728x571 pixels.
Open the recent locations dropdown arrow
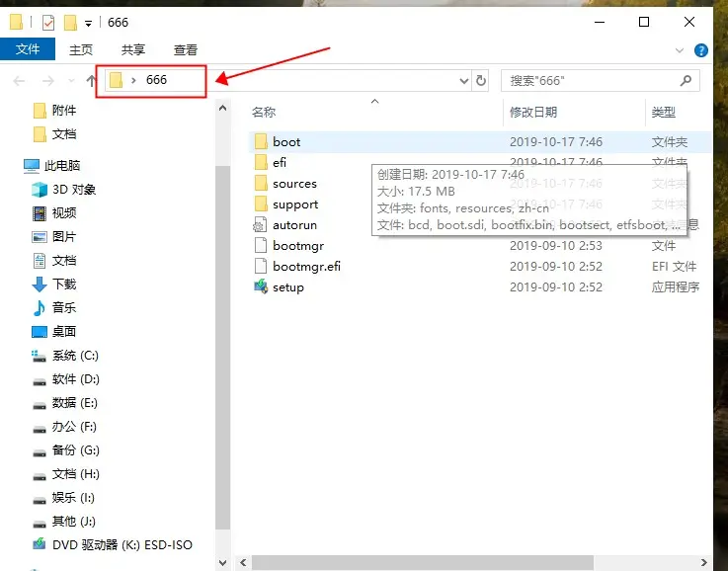click(71, 81)
